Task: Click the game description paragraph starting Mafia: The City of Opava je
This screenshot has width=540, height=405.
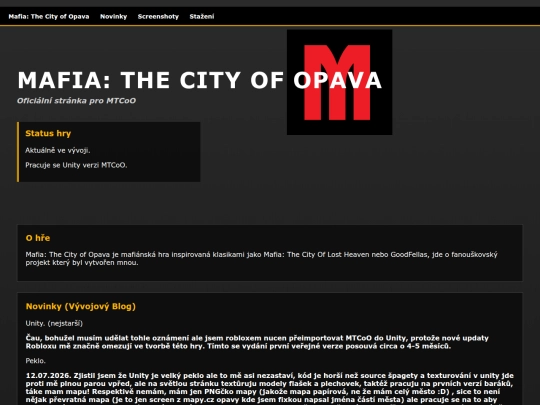Action: pos(261,259)
